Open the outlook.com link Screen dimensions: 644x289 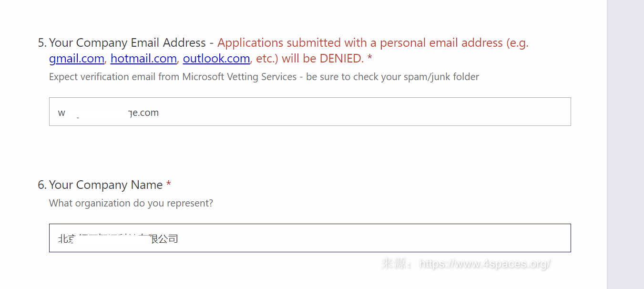coord(216,59)
